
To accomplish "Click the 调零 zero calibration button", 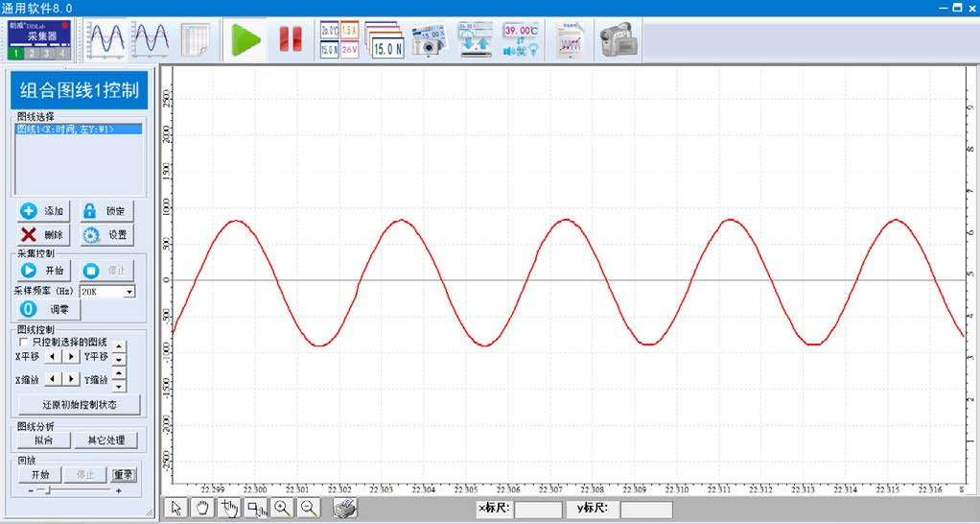I will click(x=48, y=310).
